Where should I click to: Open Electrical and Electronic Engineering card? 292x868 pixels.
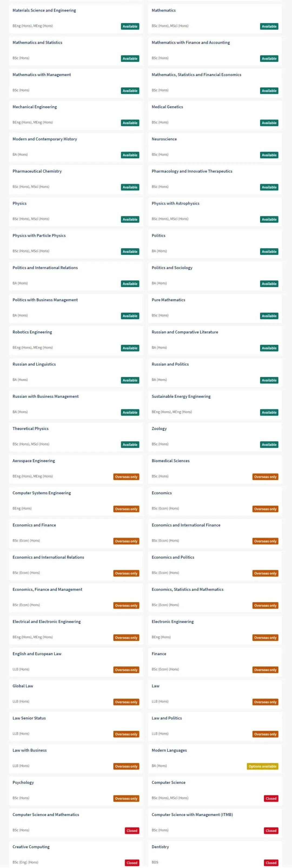76,629
